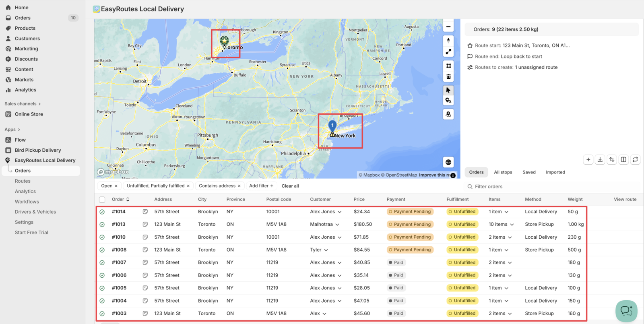Open Routes in EasyRoutes submenu
The height and width of the screenshot is (324, 644).
pos(23,181)
